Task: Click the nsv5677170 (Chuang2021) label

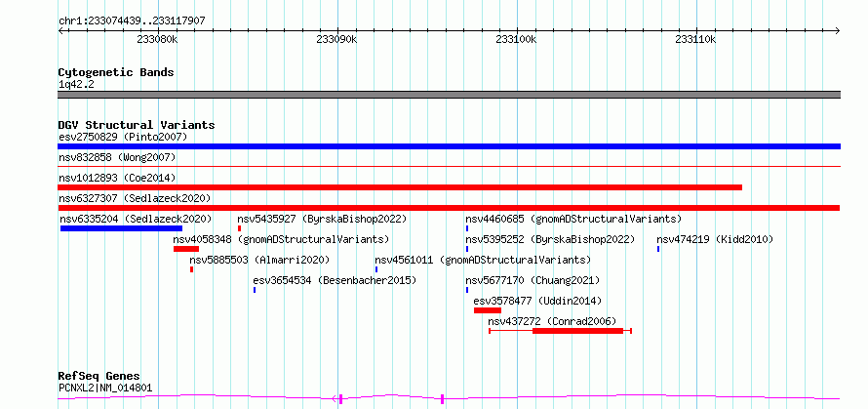Action: point(533,280)
